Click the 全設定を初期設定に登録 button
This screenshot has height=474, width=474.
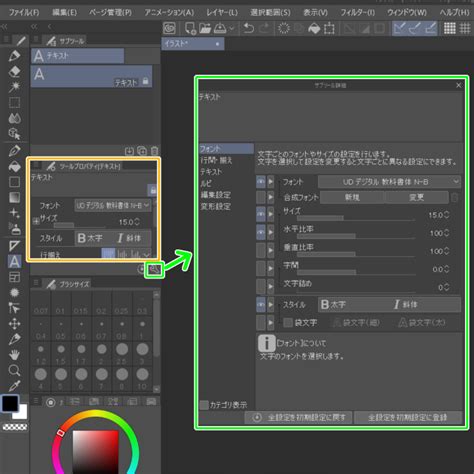click(408, 417)
